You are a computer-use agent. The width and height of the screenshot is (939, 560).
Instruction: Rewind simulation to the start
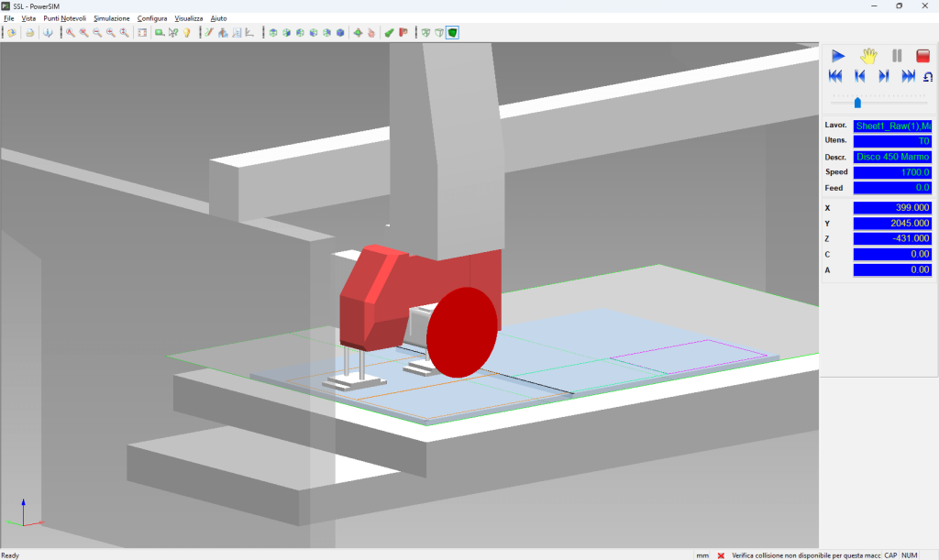[x=835, y=76]
